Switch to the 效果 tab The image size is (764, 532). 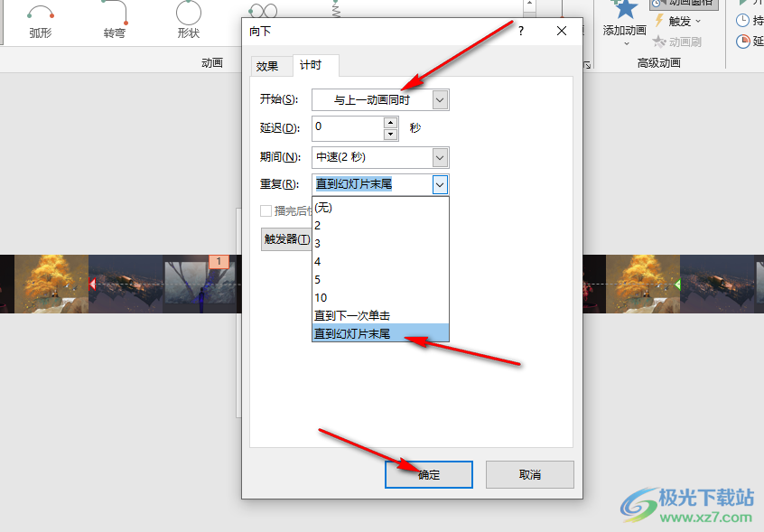click(267, 66)
